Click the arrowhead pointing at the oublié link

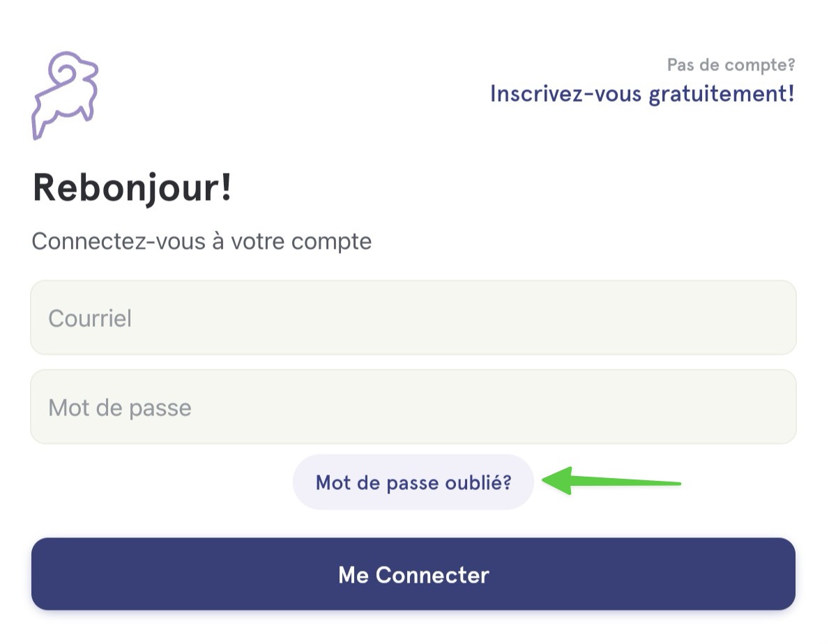click(558, 481)
